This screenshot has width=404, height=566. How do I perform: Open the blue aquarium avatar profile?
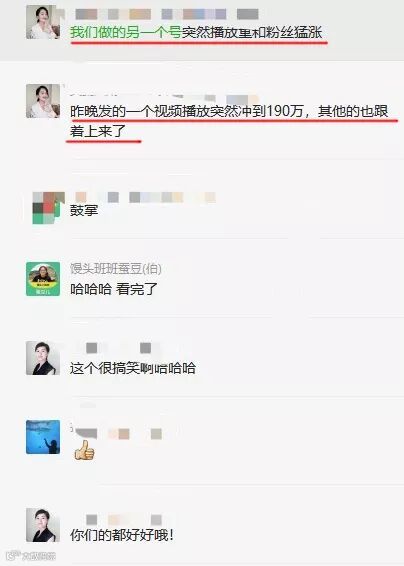(43, 437)
